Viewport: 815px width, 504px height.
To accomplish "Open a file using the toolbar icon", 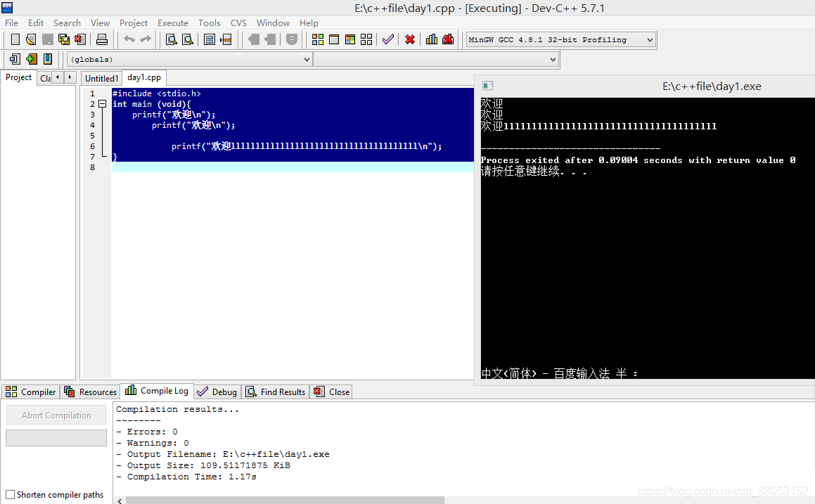I will coord(30,39).
